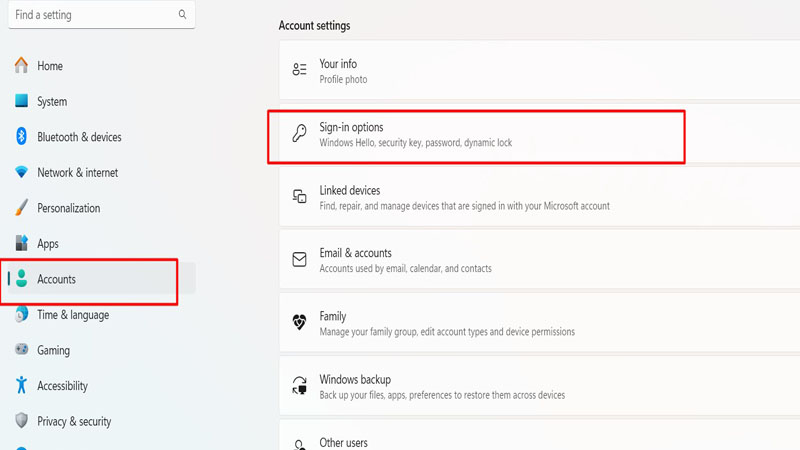The width and height of the screenshot is (800, 450).
Task: Click 'Find, repair, and manage devices' description
Action: pyautogui.click(x=464, y=206)
